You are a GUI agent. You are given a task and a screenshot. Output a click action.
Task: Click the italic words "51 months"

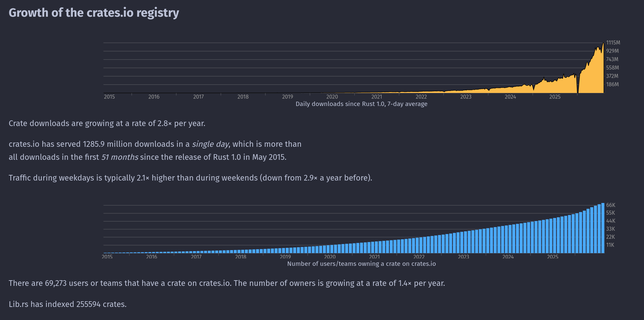click(x=120, y=157)
